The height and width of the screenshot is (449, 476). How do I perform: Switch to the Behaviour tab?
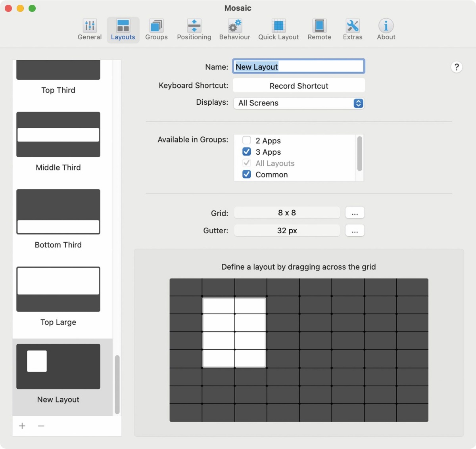[x=235, y=30]
